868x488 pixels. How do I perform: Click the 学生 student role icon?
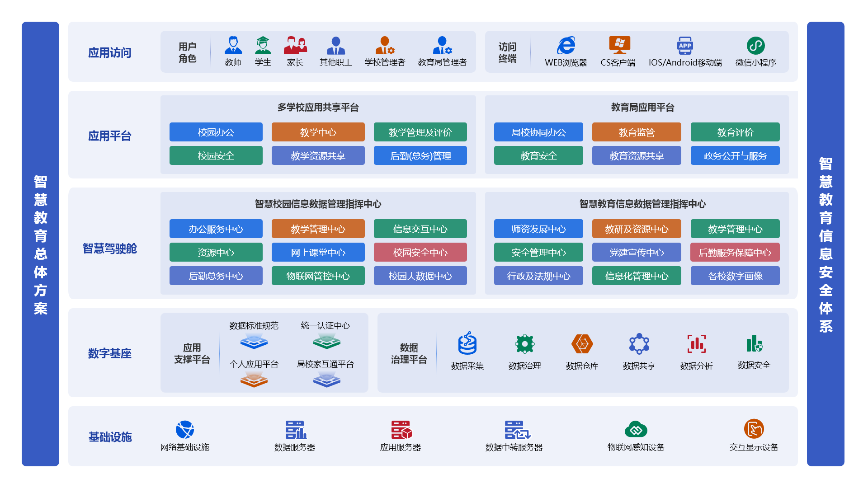pos(263,46)
